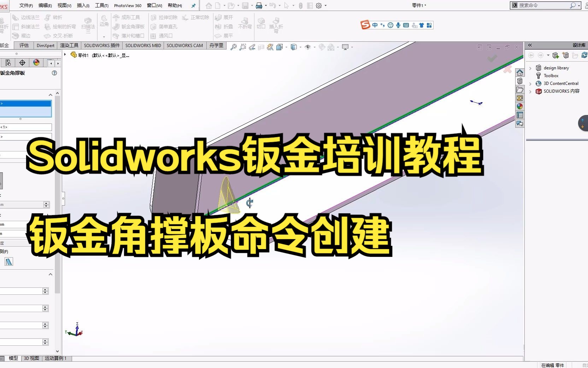Viewport: 588px width, 368px height.
Task: Open the 通风口 (Vent) tool
Action: click(x=162, y=36)
